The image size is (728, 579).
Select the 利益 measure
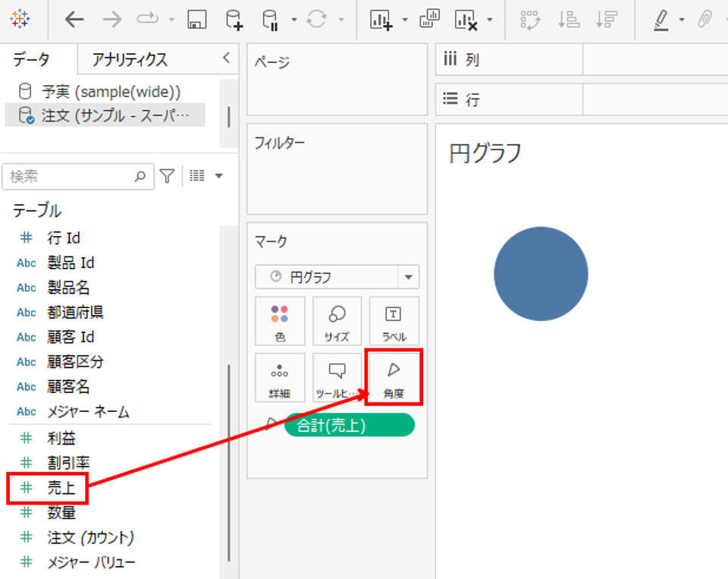[61, 438]
